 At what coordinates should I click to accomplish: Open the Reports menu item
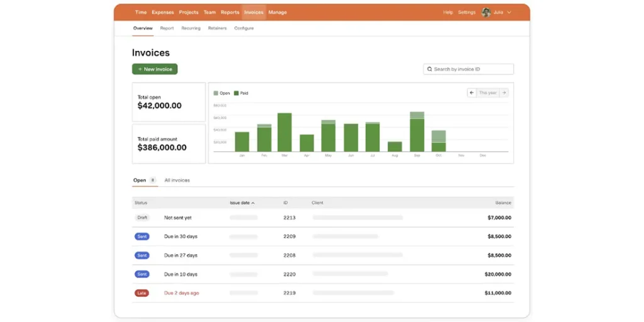230,12
